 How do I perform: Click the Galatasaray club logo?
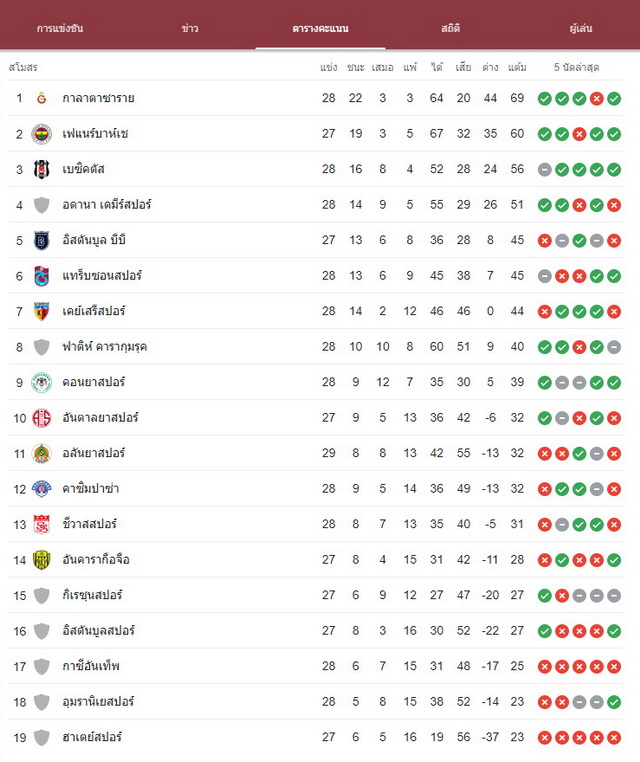pos(42,98)
